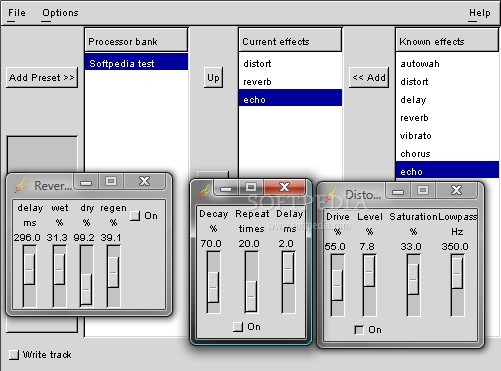Select echo in Current effects list
Viewport: 501px width, 371px height.
[x=290, y=98]
